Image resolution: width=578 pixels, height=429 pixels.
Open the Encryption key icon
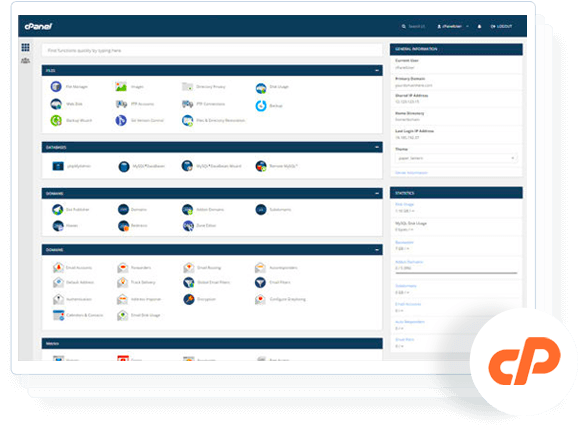coord(189,299)
